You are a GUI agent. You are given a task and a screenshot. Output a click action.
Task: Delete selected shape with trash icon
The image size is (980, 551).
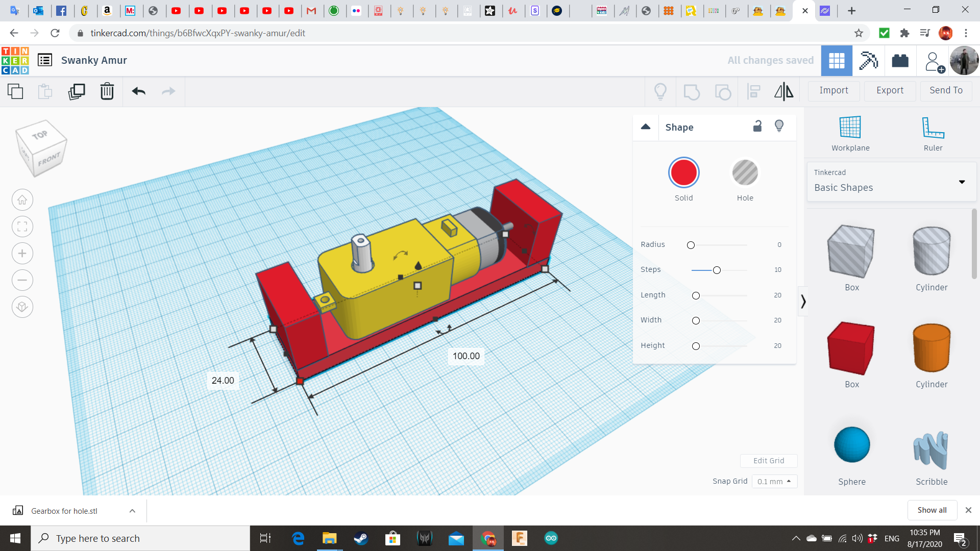click(x=107, y=91)
